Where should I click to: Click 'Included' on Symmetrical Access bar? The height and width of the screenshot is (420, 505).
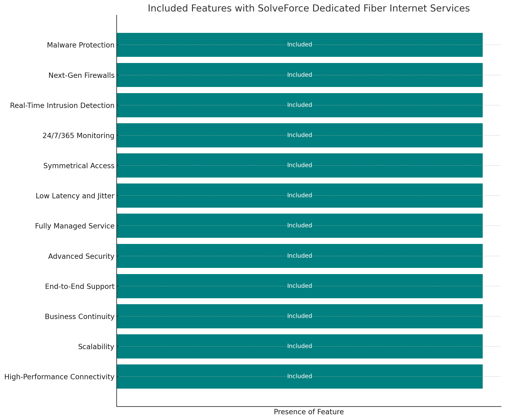300,165
